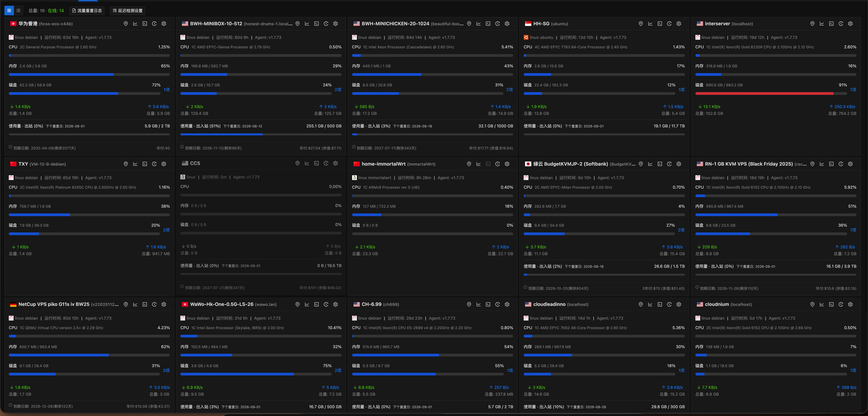Image resolution: width=868 pixels, height=416 pixels.
Task: Open settings gear for cloudnium
Action: 851,304
